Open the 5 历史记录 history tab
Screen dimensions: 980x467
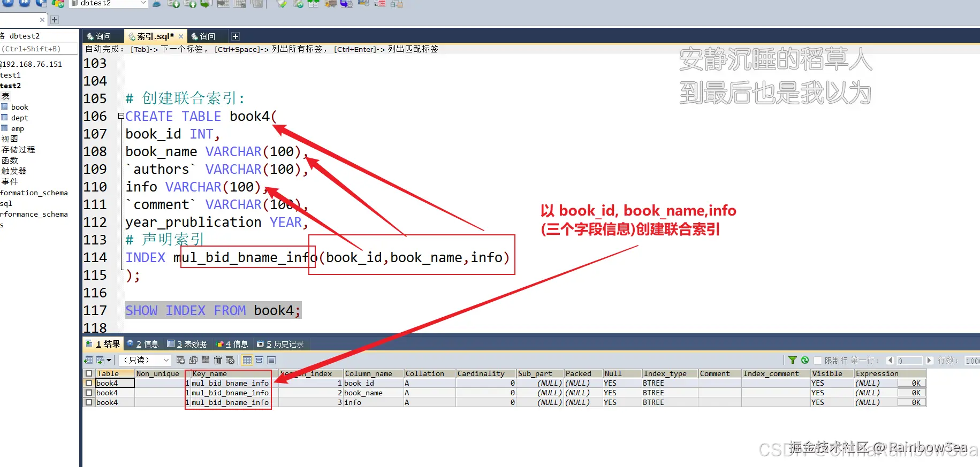(x=280, y=344)
